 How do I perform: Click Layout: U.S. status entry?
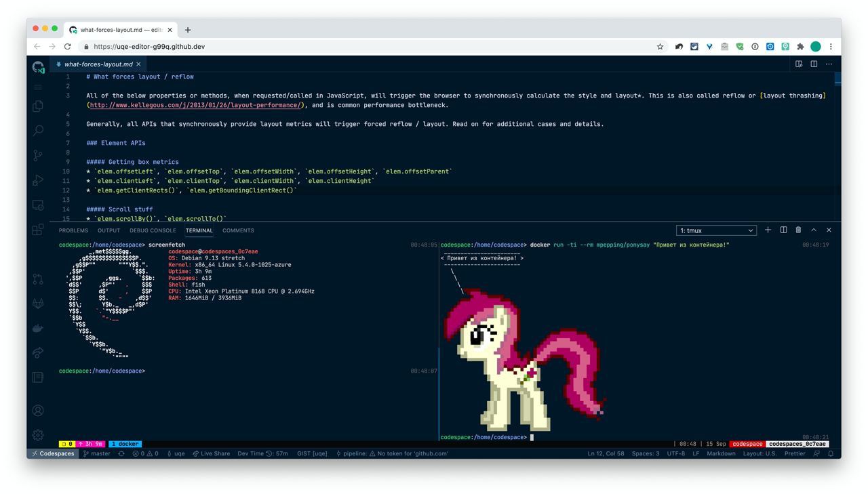(759, 453)
